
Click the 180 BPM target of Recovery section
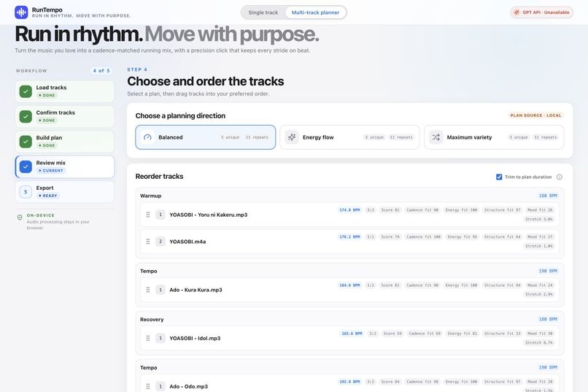(548, 319)
